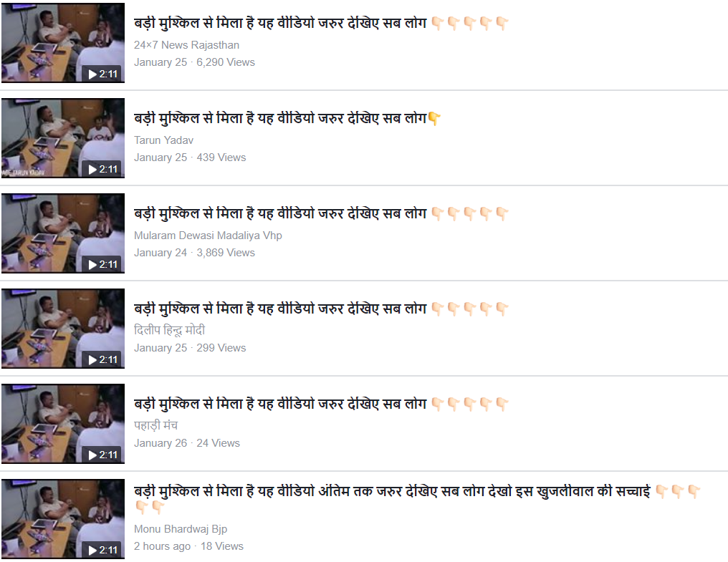Visit Monu Bhardwaj Bjp profile

181,529
